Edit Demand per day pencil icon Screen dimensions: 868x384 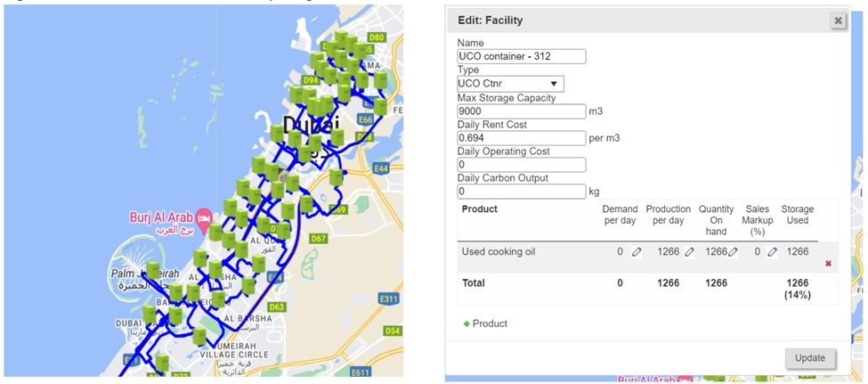pyautogui.click(x=637, y=252)
